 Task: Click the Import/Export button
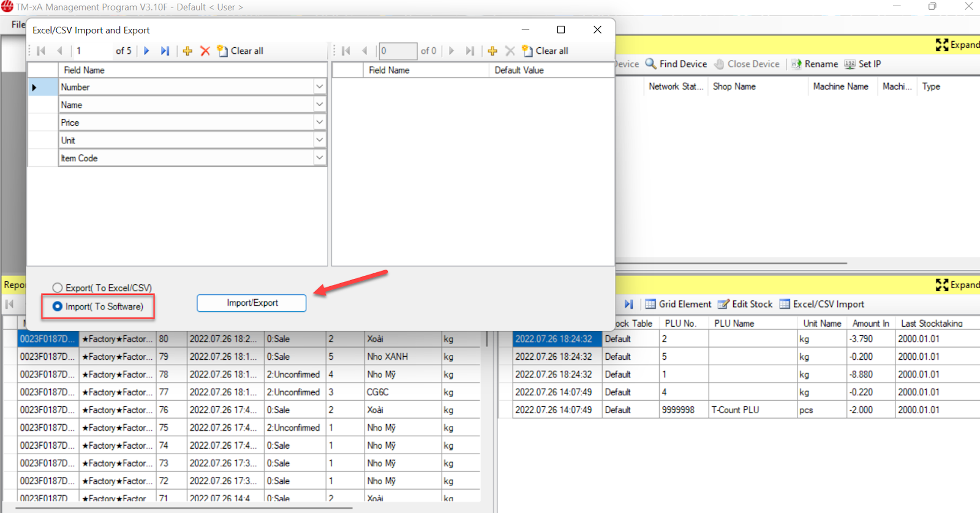(251, 303)
